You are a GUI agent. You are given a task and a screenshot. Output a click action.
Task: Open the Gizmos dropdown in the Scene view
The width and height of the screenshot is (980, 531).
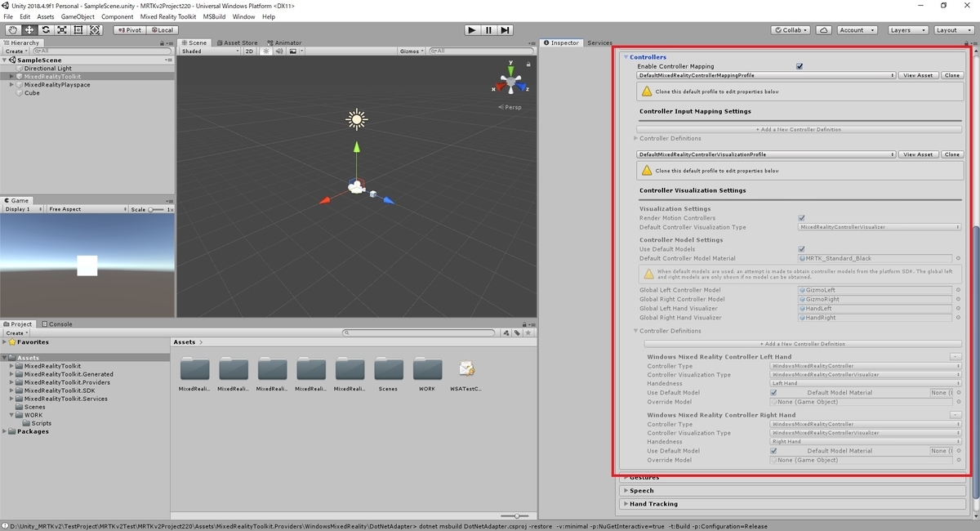click(411, 51)
